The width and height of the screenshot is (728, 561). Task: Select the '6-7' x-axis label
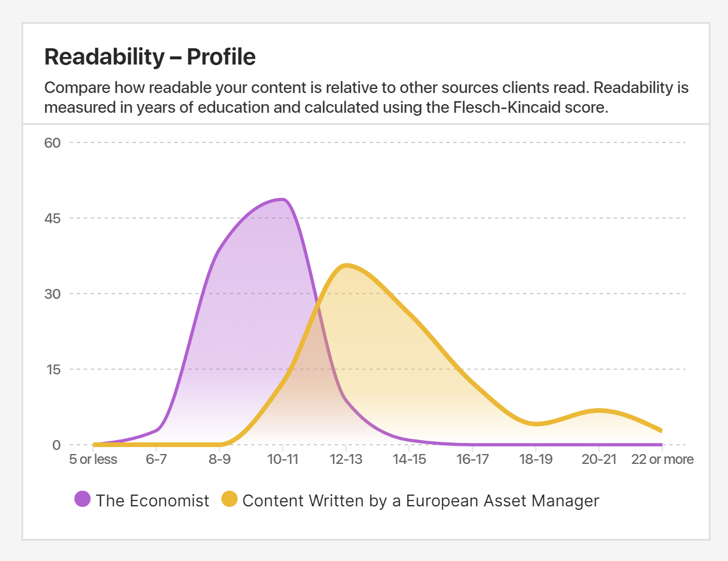pyautogui.click(x=156, y=459)
